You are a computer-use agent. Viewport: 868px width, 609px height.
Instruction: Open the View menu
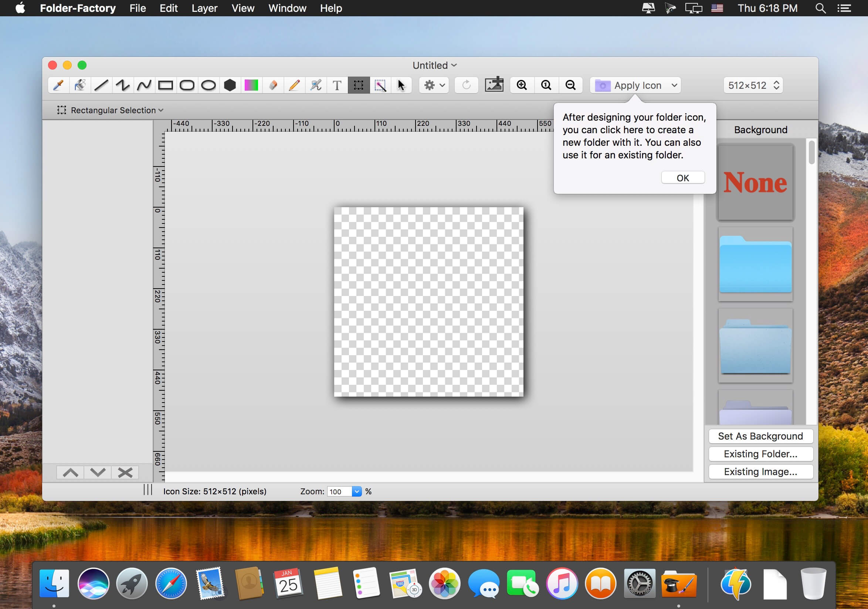point(243,8)
